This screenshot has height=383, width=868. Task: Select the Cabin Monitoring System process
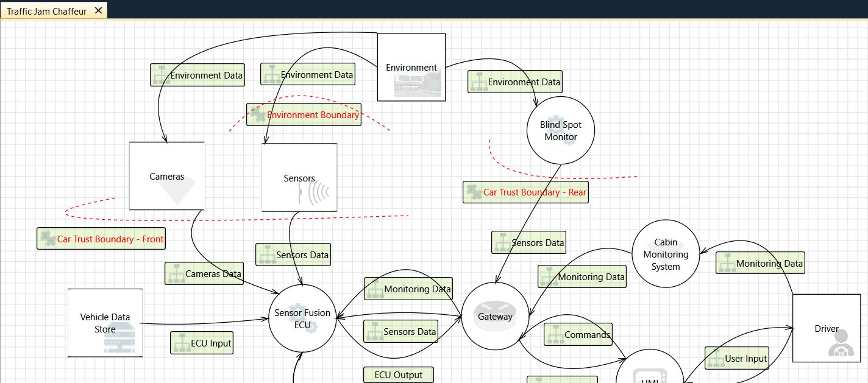point(666,255)
